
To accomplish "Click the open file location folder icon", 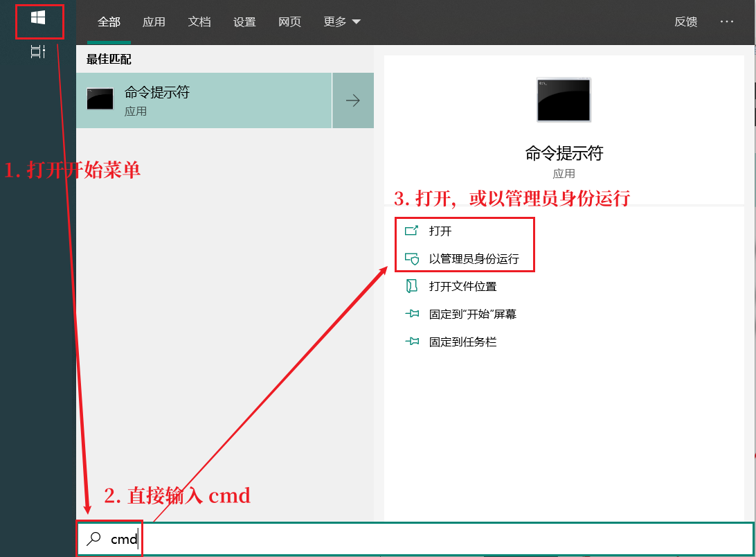I will coord(412,286).
